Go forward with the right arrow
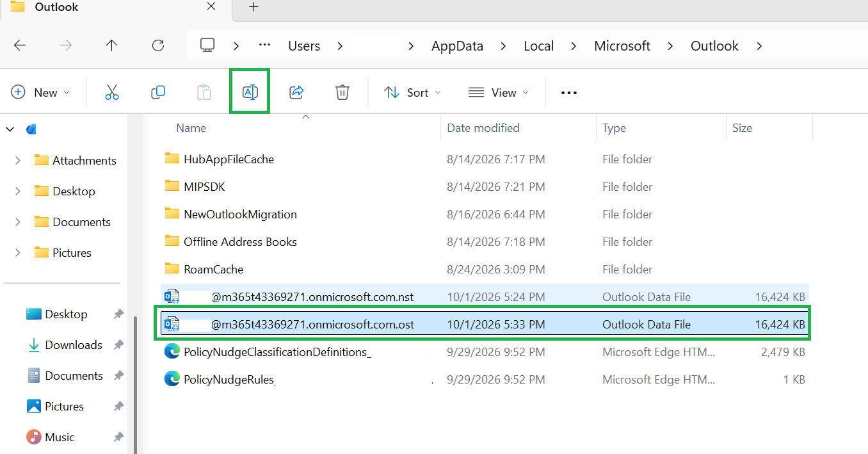 [66, 45]
